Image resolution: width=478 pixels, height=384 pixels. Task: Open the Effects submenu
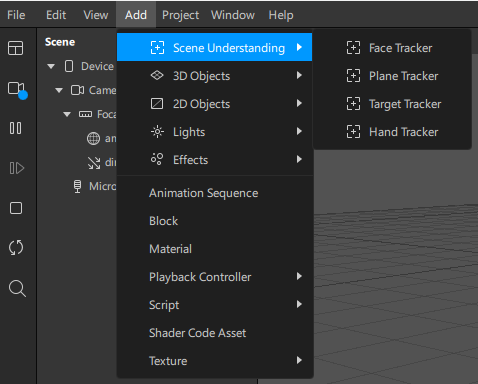pyautogui.click(x=214, y=160)
